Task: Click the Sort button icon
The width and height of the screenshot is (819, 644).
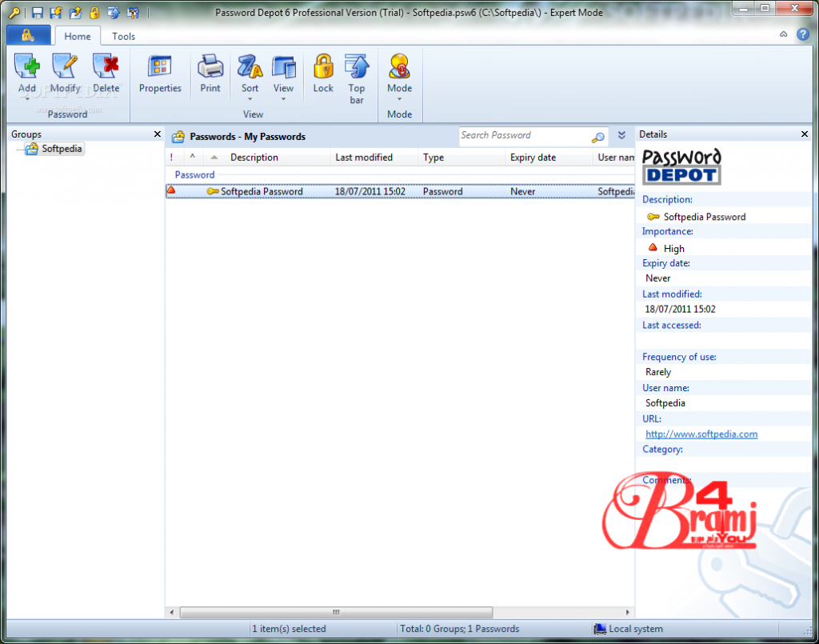Action: [250, 67]
